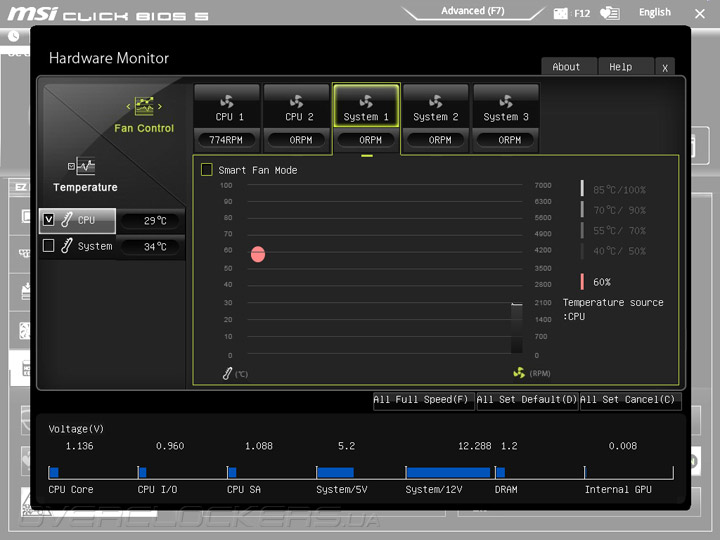Click the CPU 2 fan icon
This screenshot has height=540, width=720.
297,101
